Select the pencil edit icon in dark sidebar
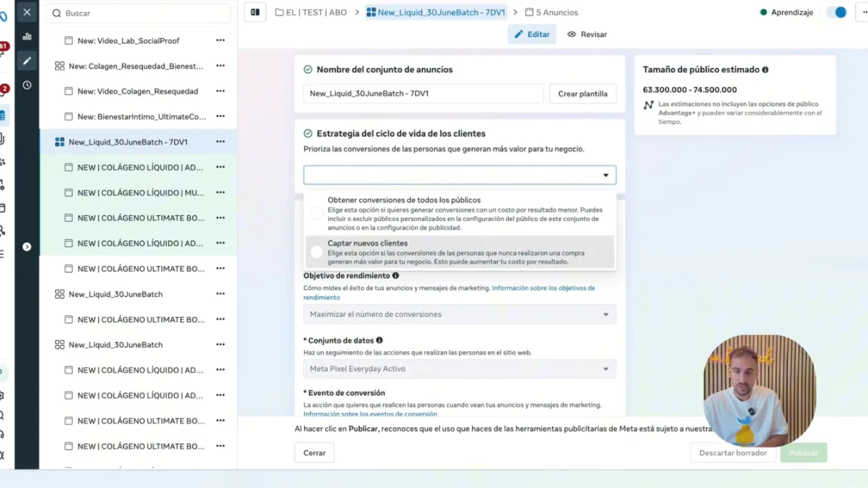The height and width of the screenshot is (488, 868). click(x=27, y=61)
